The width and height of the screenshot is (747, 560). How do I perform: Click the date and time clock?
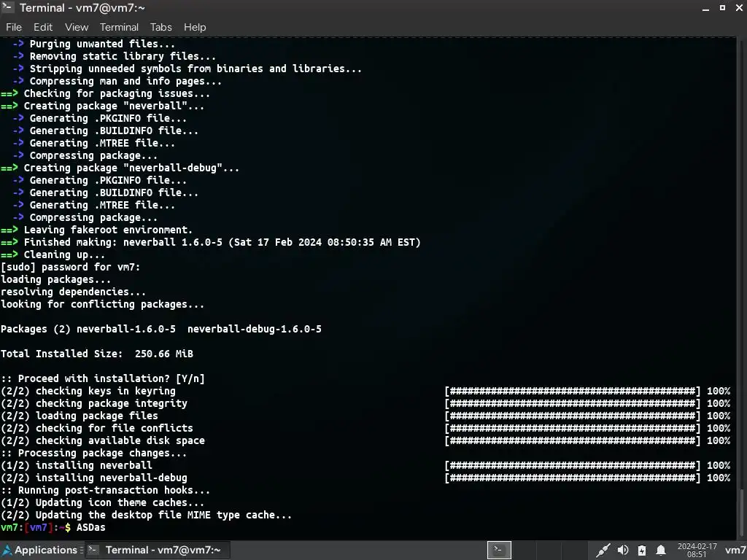coord(697,550)
